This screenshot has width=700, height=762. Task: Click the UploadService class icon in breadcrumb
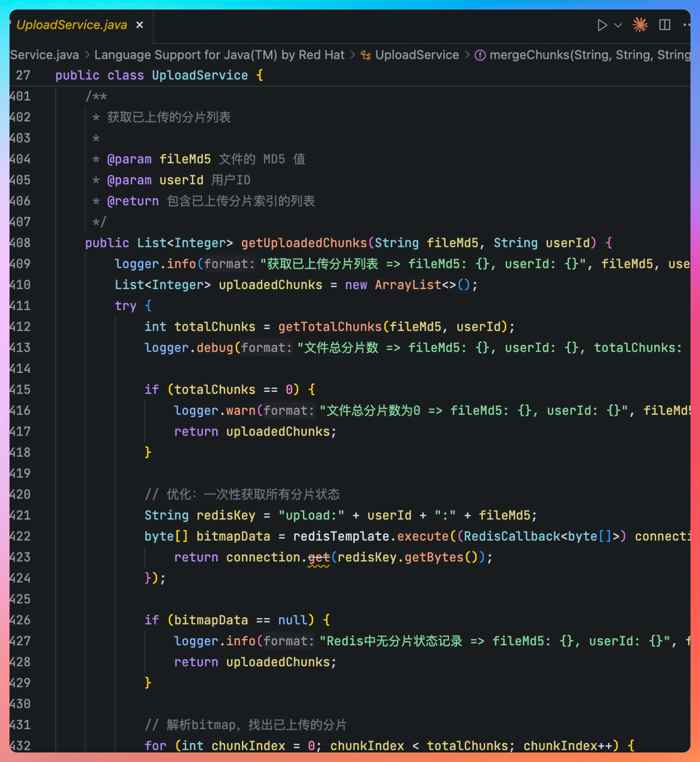point(365,55)
